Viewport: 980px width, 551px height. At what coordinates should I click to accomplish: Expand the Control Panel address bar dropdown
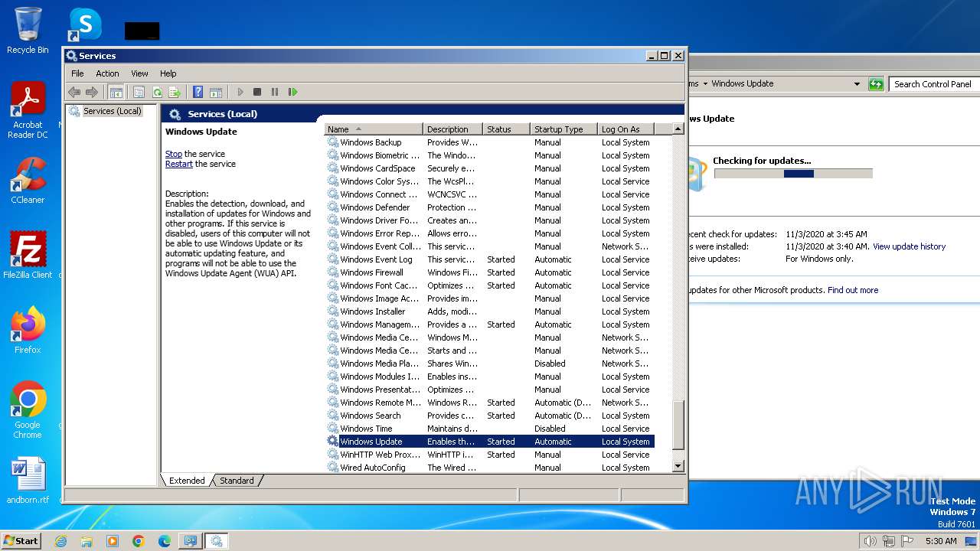point(857,84)
